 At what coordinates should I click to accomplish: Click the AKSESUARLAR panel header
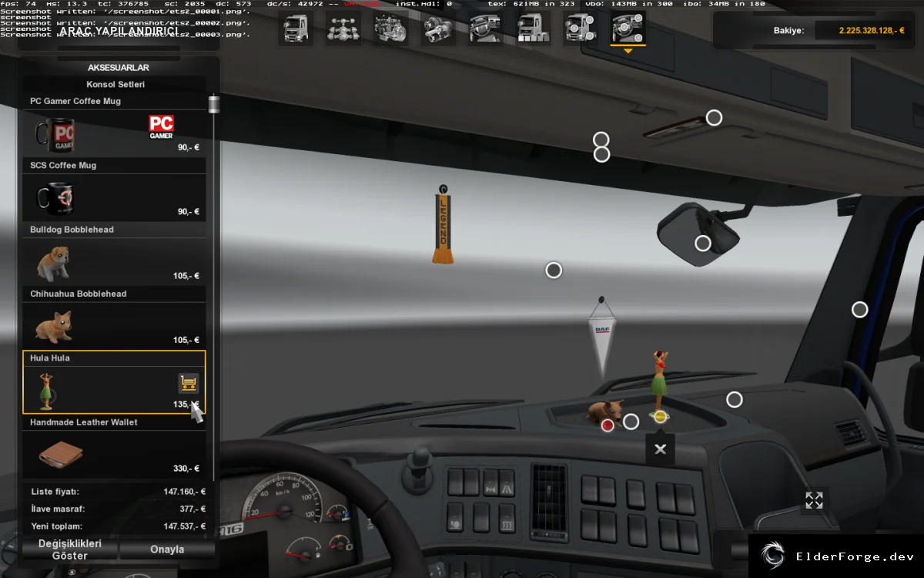(x=119, y=68)
